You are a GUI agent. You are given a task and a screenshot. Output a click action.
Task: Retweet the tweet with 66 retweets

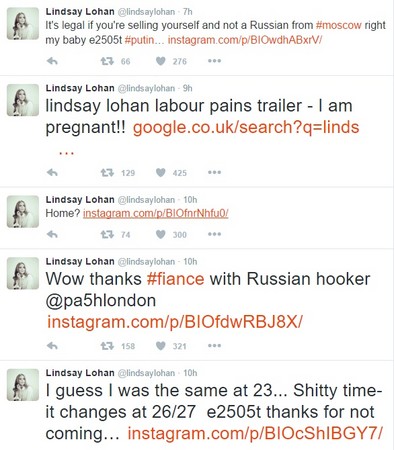pyautogui.click(x=107, y=61)
